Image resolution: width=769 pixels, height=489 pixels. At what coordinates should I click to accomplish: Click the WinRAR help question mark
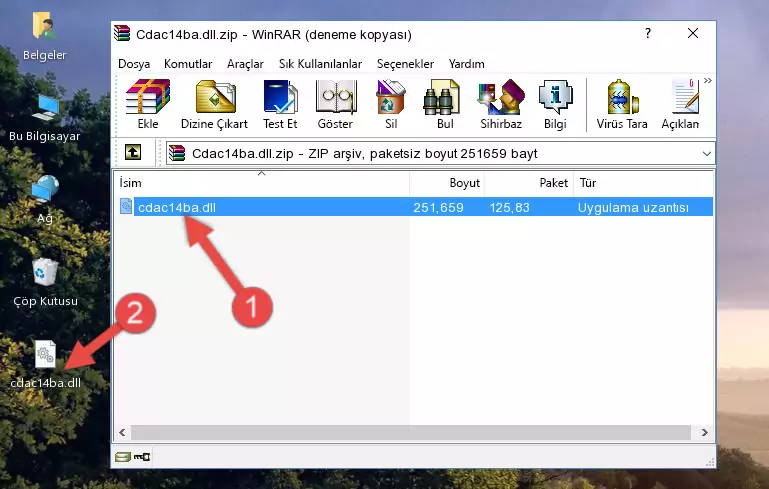coord(648,34)
